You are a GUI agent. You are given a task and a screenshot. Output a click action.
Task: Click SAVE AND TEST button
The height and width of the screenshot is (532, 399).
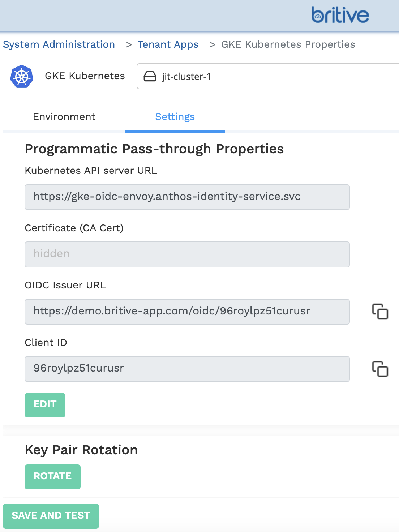coord(51,516)
